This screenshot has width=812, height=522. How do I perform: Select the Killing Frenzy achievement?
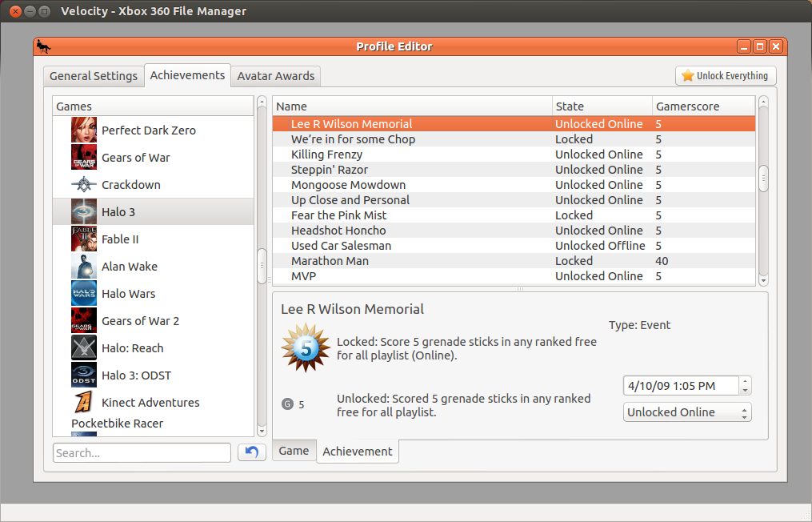514,154
